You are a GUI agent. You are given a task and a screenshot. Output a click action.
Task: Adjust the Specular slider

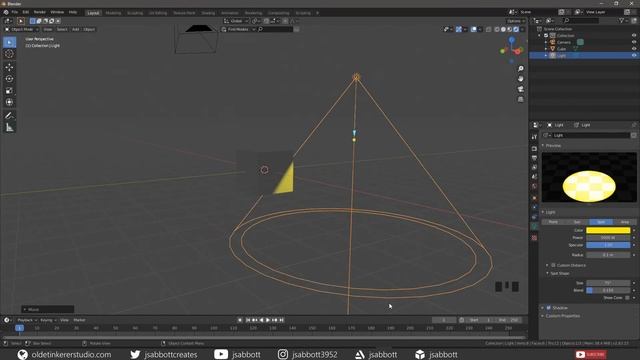point(608,245)
